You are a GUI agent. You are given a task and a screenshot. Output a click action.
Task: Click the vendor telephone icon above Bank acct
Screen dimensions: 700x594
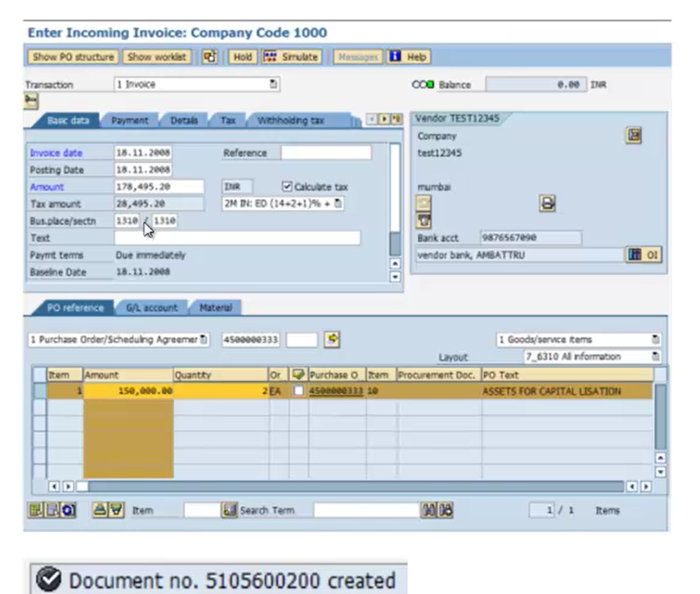(x=424, y=220)
